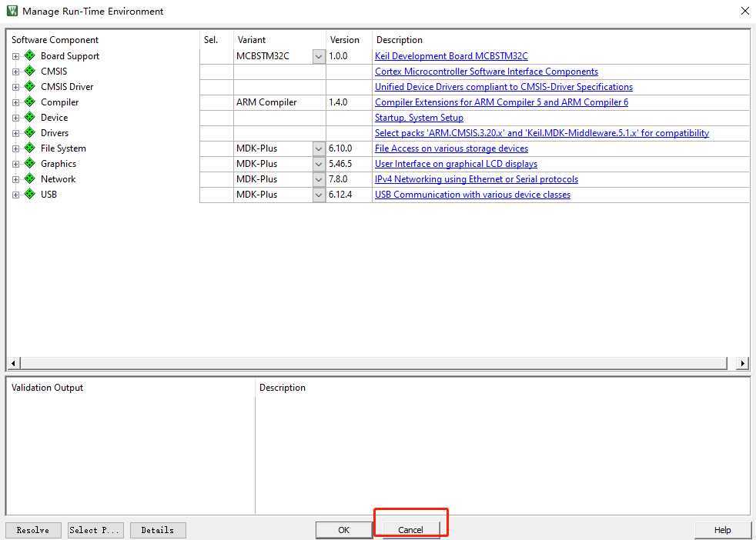Screen dimensions: 756x540
Task: Click the Board Support green diamond icon
Action: (30, 55)
